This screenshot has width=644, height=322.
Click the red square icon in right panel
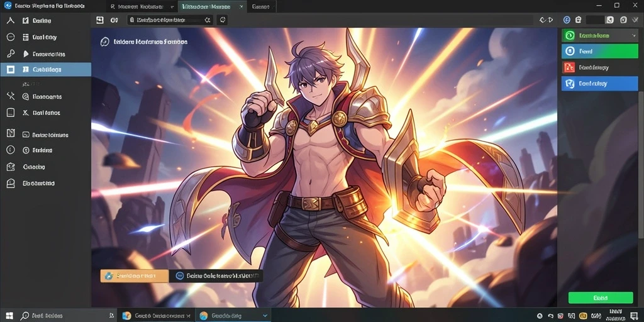tap(570, 67)
